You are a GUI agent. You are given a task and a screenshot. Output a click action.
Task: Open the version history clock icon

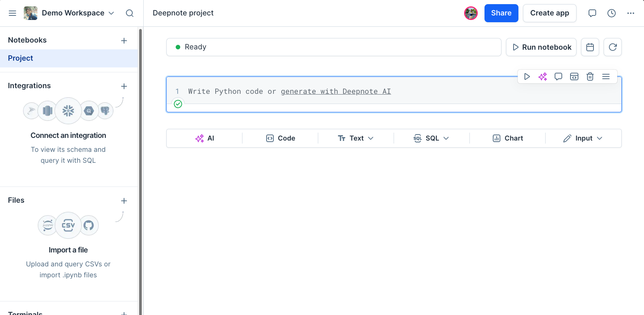(x=612, y=13)
